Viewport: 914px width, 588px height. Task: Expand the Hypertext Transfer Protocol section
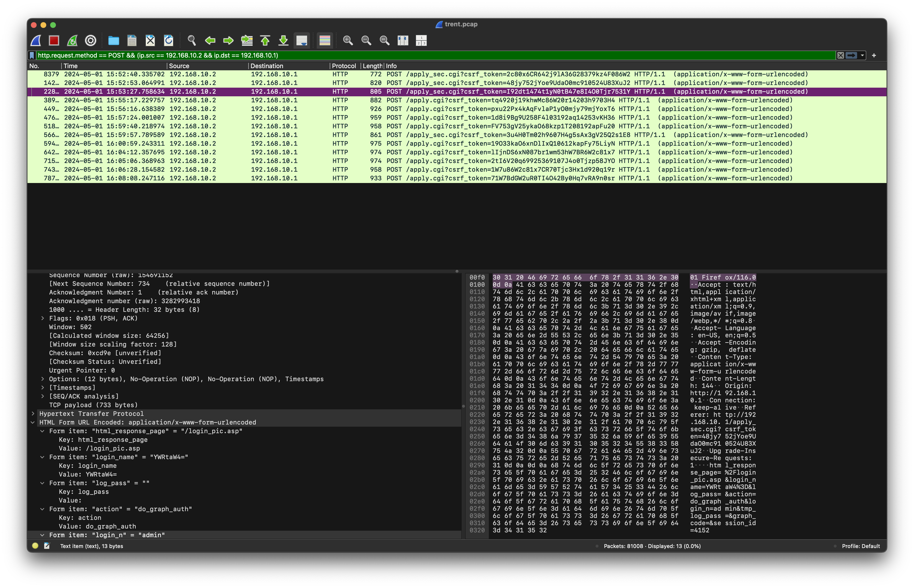pyautogui.click(x=33, y=413)
